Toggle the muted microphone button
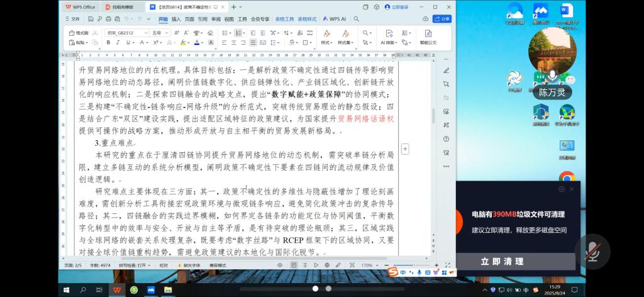 (x=592, y=252)
